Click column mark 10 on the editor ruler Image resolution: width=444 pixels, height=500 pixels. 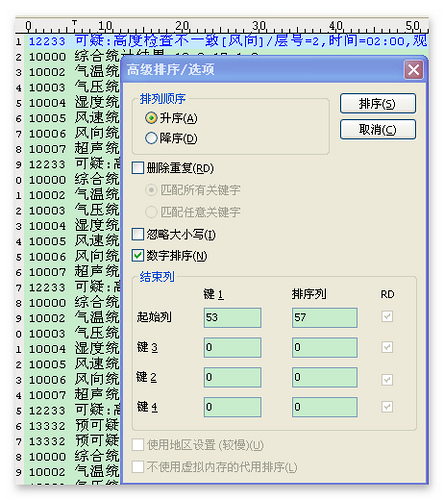[105, 26]
